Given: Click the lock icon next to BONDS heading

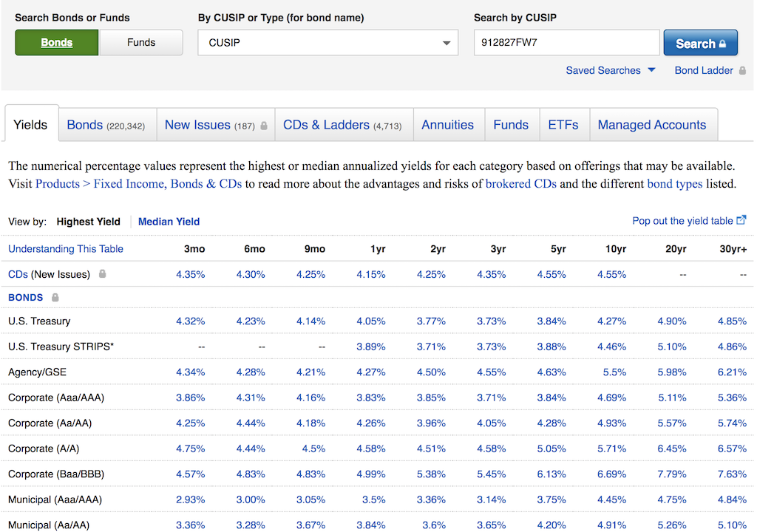Looking at the screenshot, I should click(55, 298).
